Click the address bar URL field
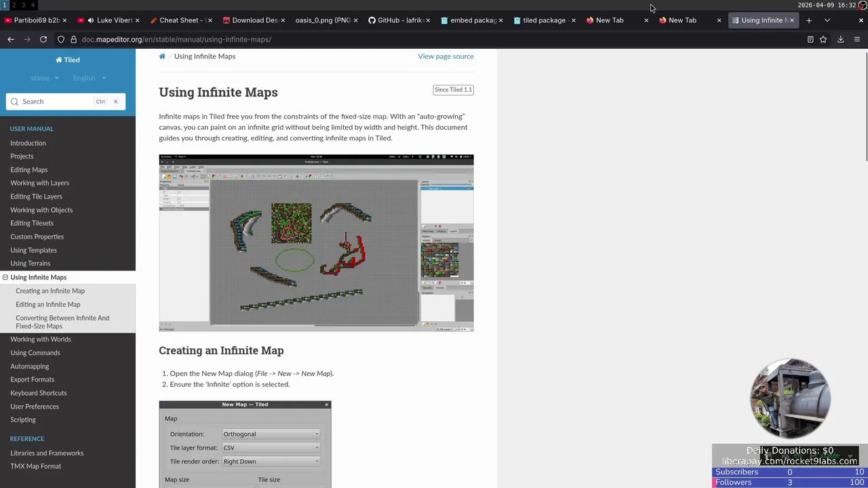868x488 pixels. [x=434, y=39]
